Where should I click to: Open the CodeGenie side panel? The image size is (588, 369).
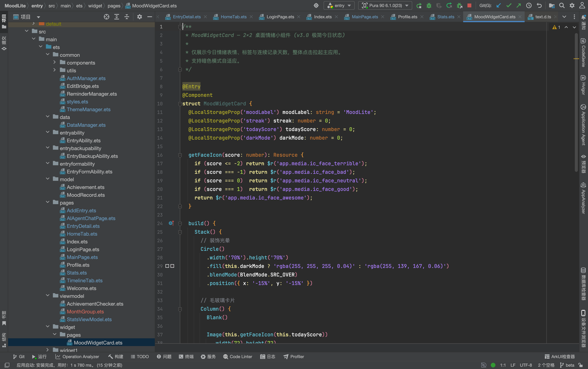coord(583,53)
